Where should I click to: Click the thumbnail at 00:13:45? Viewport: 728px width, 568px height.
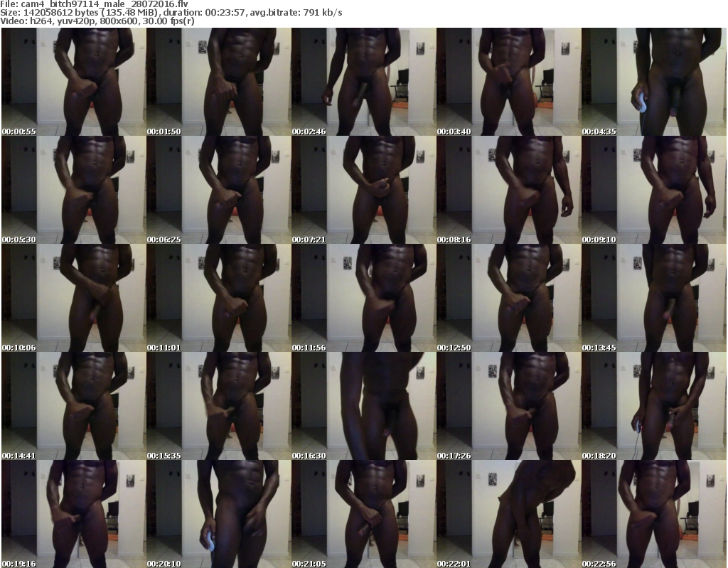(x=654, y=298)
